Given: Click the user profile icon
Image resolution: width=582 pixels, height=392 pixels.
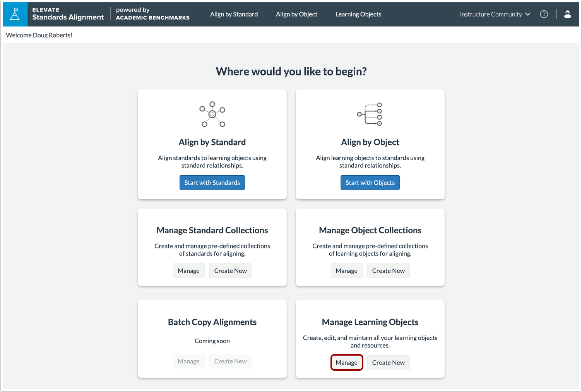Looking at the screenshot, I should click(x=567, y=14).
